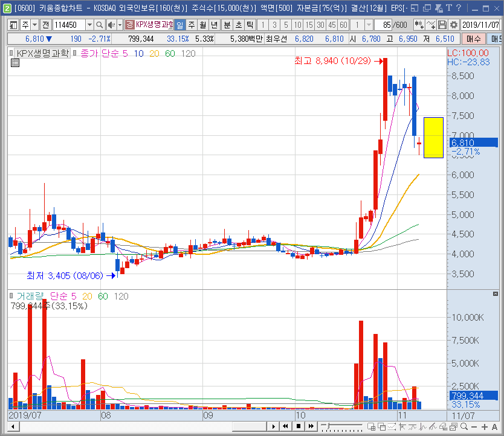Viewport: 504px width, 436px height.
Task: Click the magnifier zoom tool at bottom
Action: click(464, 427)
